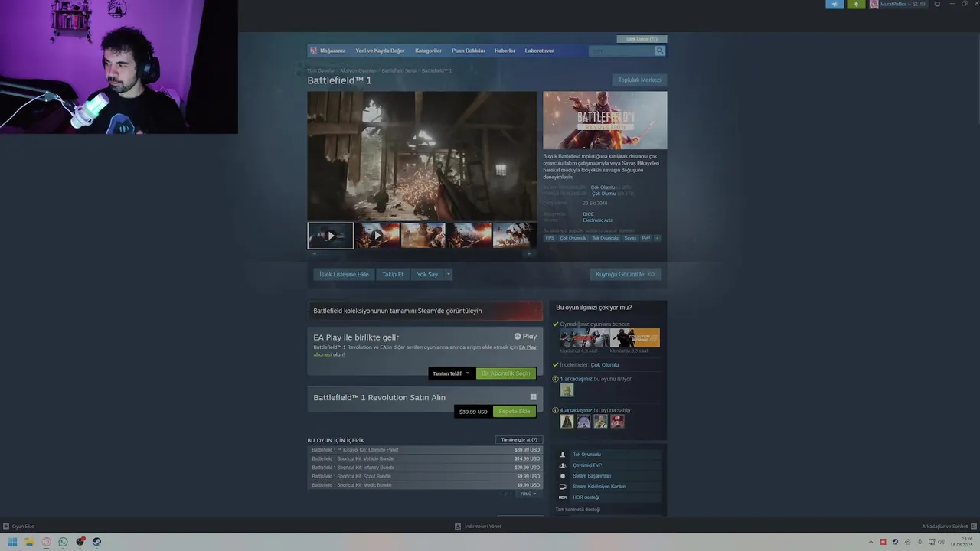Click Bir Abonelik Seçin button
980x551 pixels.
(505, 373)
